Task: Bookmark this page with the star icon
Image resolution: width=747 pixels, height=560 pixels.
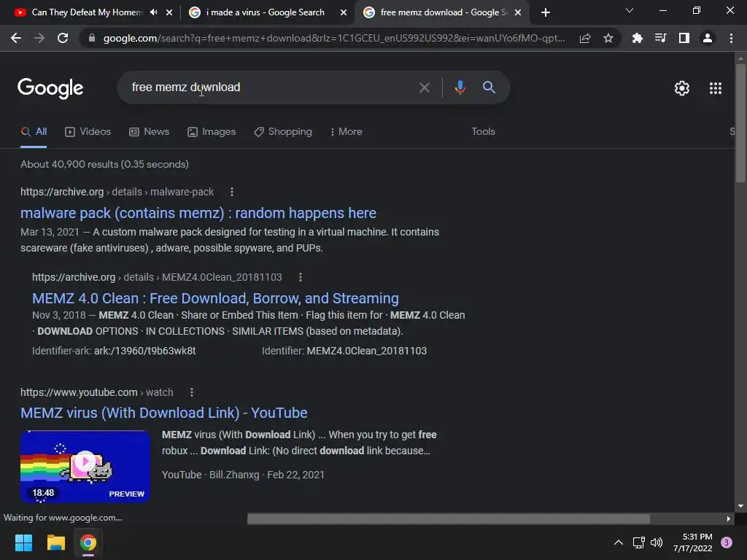Action: 608,38
